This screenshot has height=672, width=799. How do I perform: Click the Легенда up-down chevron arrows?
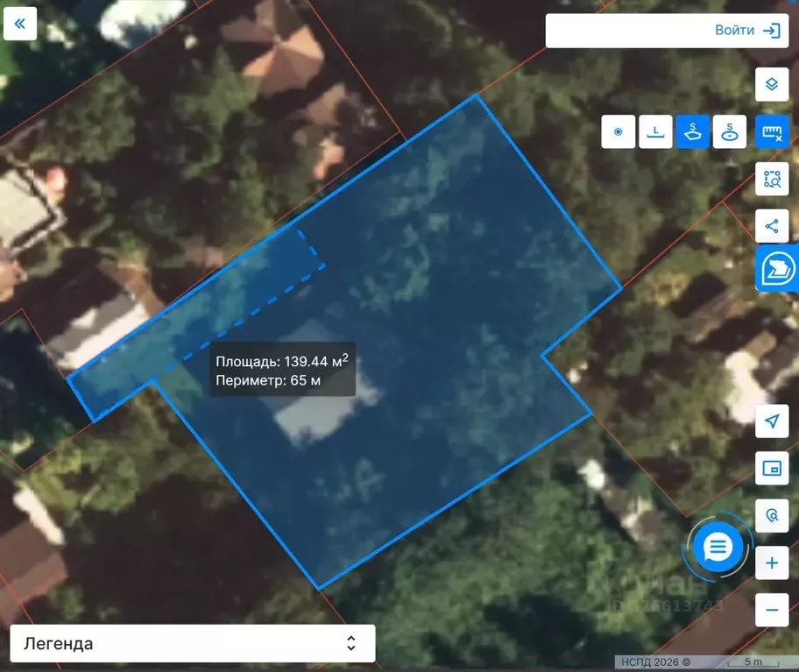point(351,644)
